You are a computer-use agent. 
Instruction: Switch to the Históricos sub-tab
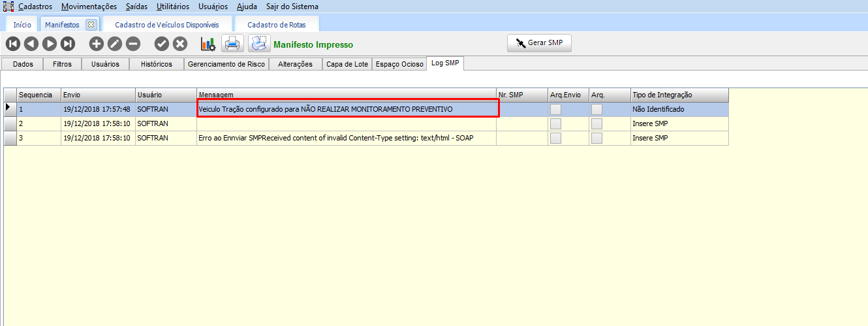[x=156, y=64]
